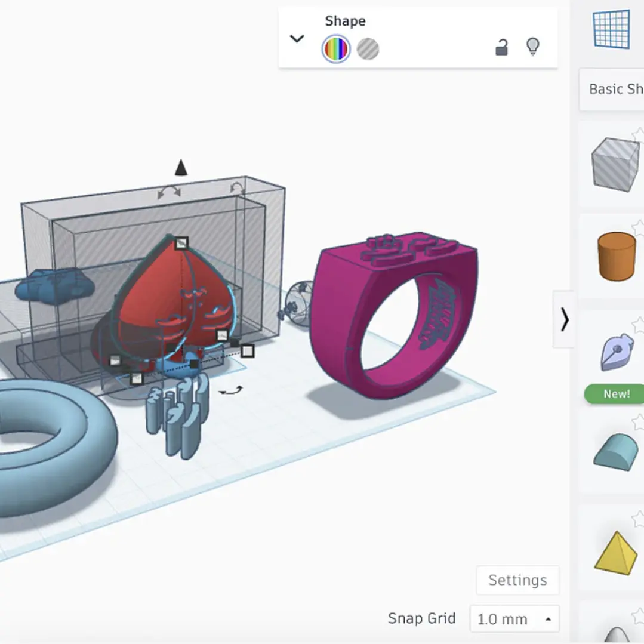Open the Snap Grid 1.0 mm dropdown

pyautogui.click(x=514, y=618)
